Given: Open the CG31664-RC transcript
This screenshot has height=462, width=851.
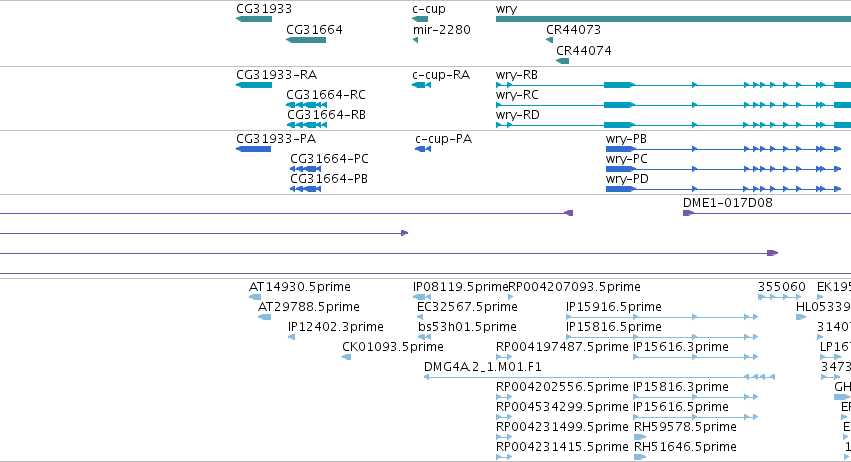Looking at the screenshot, I should click(307, 105).
